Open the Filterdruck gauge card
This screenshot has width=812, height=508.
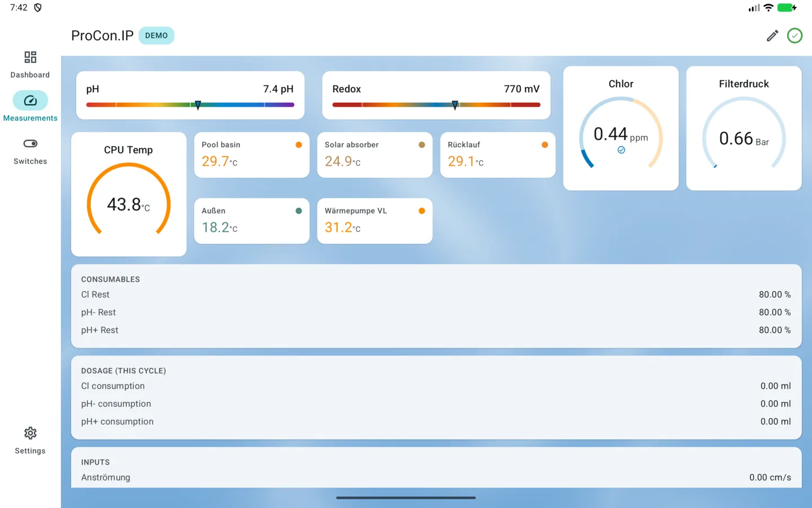tap(744, 128)
